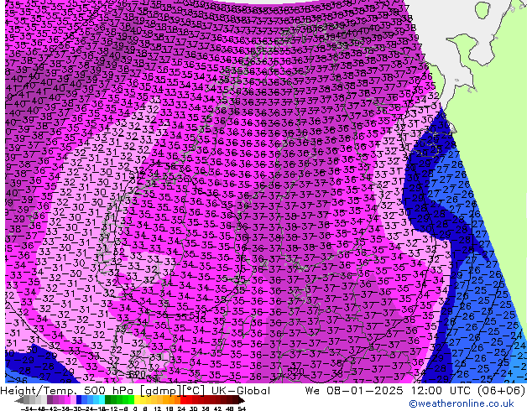Screen dimensions: 532x411
Task: Pick the dark blue legend swatch above -30
Action: point(79,400)
